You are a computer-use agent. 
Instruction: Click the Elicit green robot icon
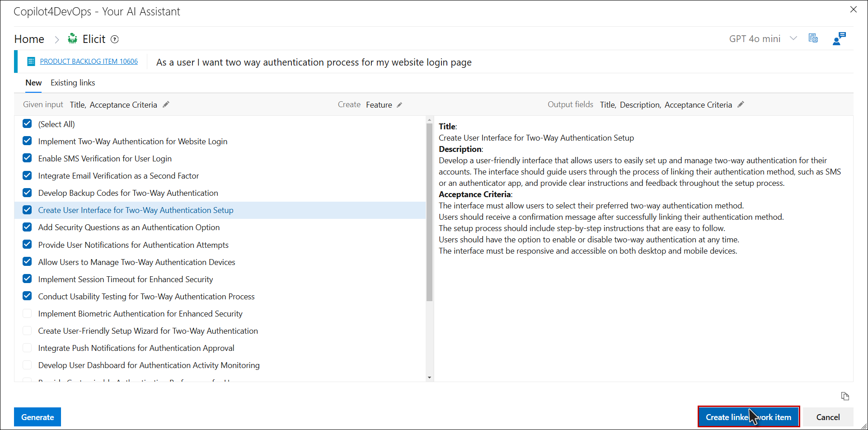[72, 39]
